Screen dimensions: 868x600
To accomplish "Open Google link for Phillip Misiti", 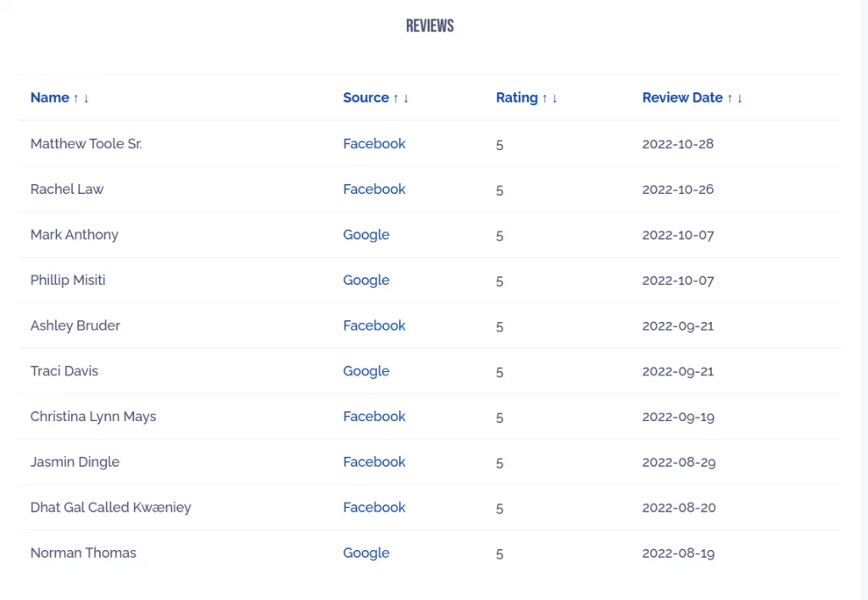I will tap(366, 280).
